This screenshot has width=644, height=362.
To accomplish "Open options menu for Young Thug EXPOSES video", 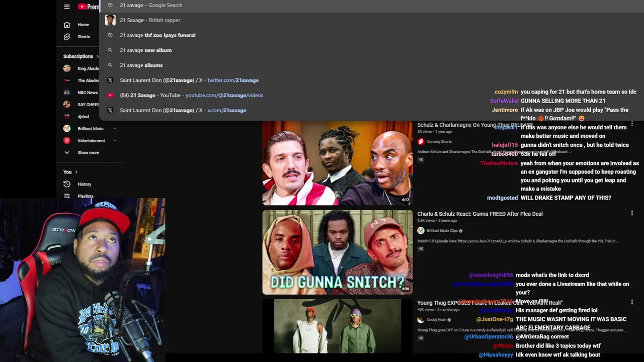I will click(x=632, y=302).
